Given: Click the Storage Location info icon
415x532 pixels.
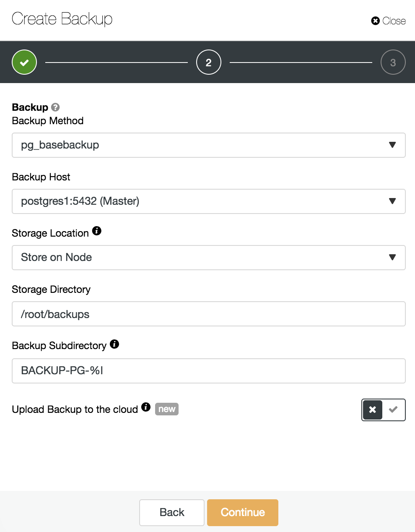Looking at the screenshot, I should [x=97, y=231].
